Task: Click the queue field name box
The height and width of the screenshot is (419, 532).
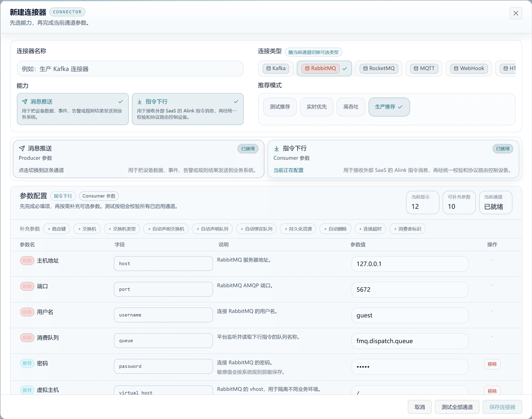Action: [x=163, y=341]
